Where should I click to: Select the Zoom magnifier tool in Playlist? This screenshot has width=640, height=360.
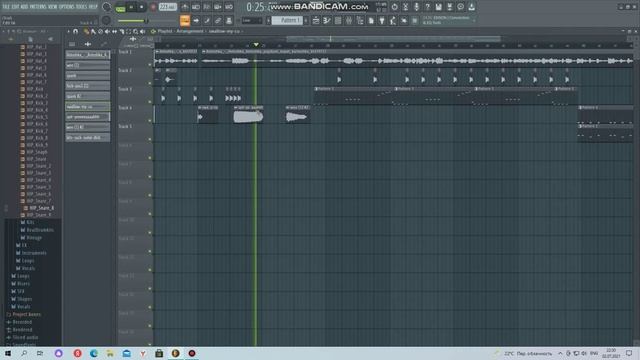(x=136, y=31)
